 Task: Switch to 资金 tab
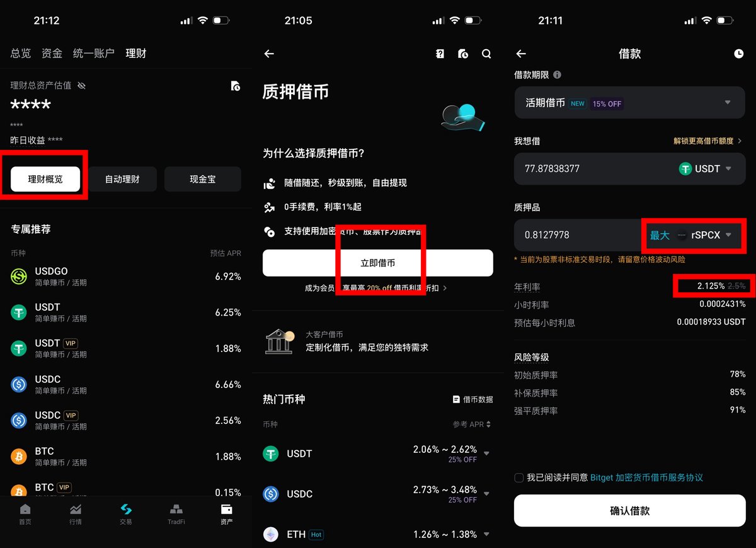(x=52, y=54)
